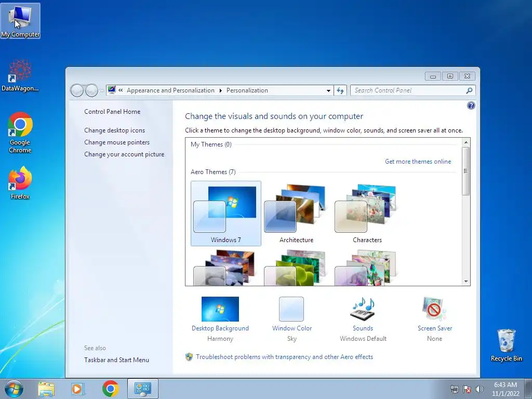
Task: Go to Control Panel Home
Action: point(112,112)
